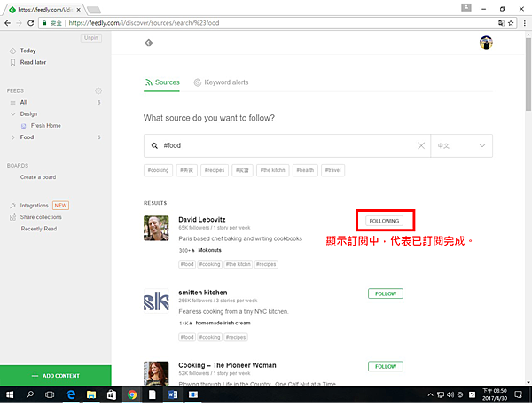Click the browser address bar URL

pos(144,23)
